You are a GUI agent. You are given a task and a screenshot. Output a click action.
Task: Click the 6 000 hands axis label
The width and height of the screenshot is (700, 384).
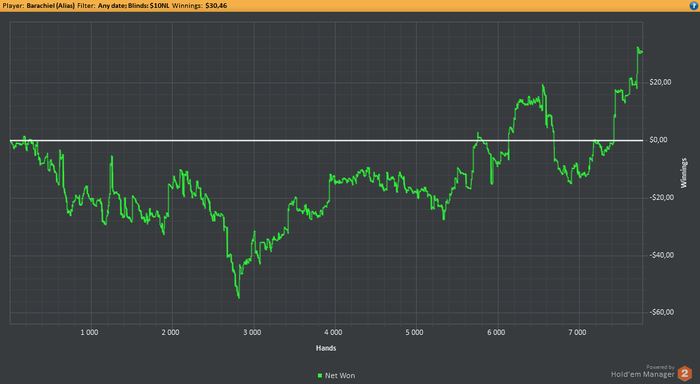(x=496, y=333)
